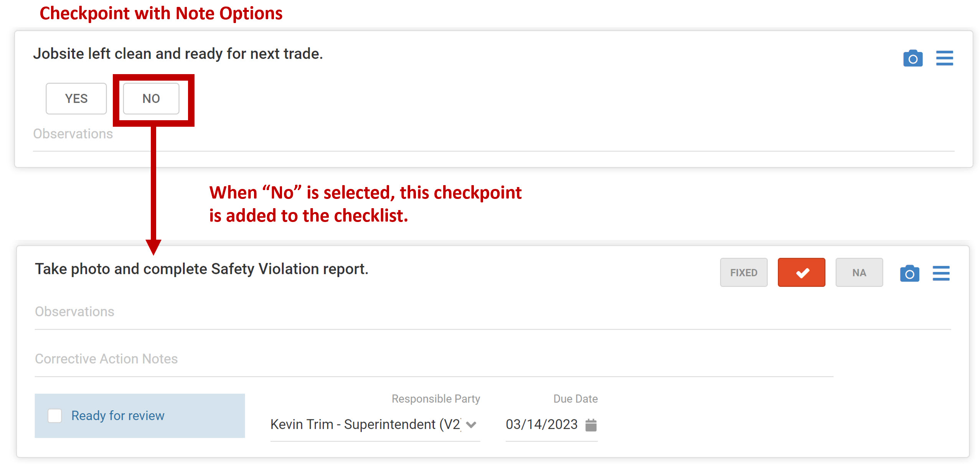
Task: Tick the Ready for review checkbox
Action: (54, 416)
